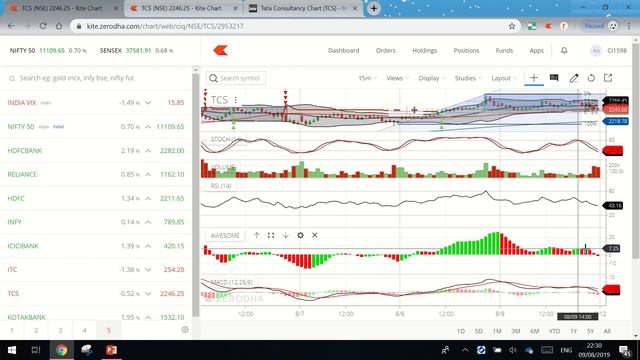Click the chart Search symbol field
This screenshot has height=360, width=640.
[x=236, y=78]
